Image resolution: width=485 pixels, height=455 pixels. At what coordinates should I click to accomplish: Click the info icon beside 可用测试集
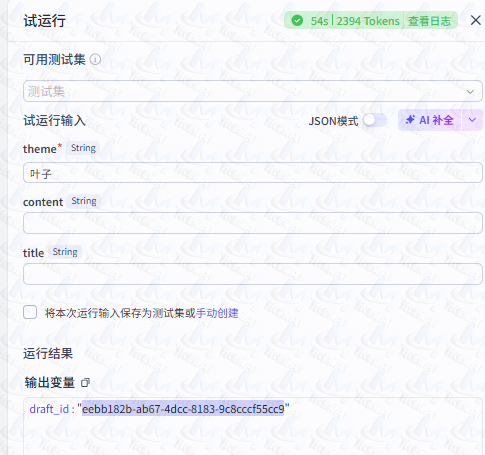click(x=95, y=59)
